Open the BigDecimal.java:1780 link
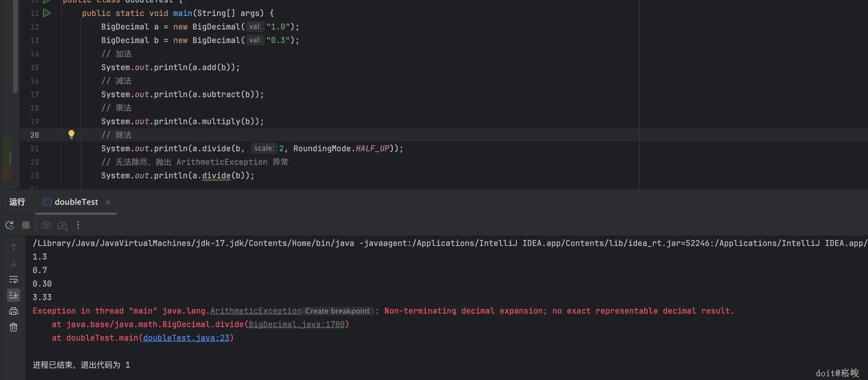This screenshot has width=868, height=380. (x=296, y=324)
